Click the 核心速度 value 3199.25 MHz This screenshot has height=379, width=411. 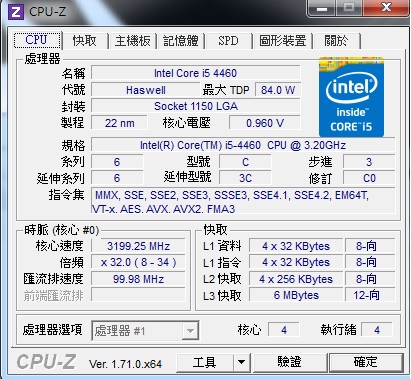pos(138,246)
